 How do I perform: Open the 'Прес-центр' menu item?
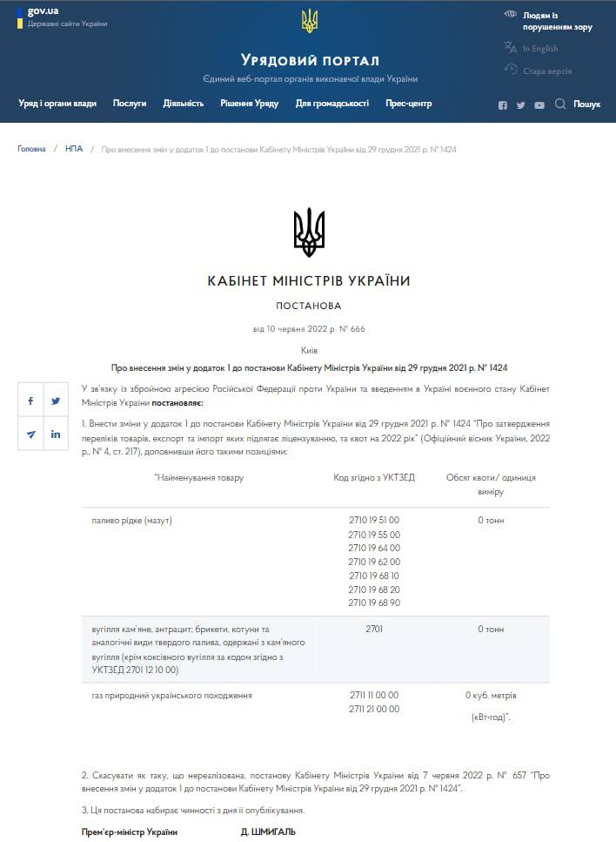pyautogui.click(x=408, y=104)
